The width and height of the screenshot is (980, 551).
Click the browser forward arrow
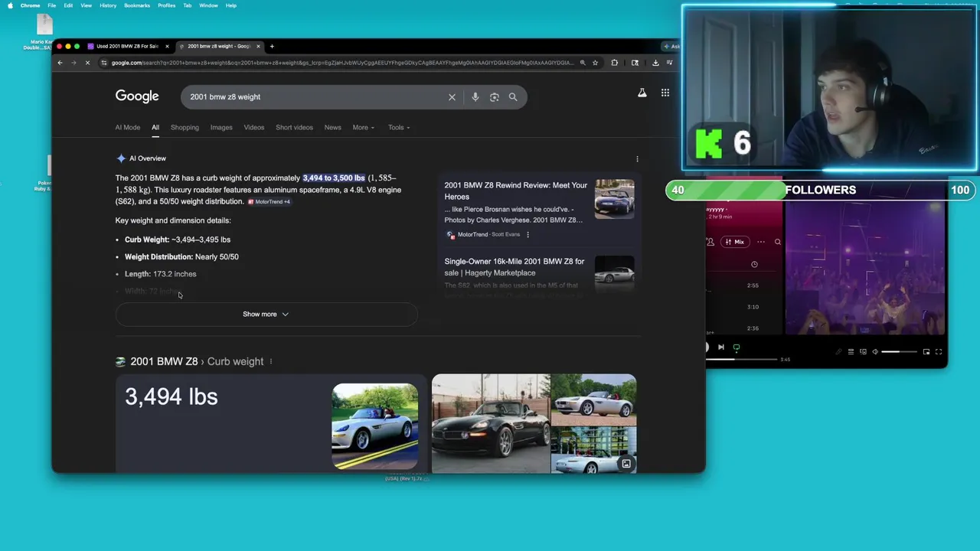pyautogui.click(x=74, y=63)
